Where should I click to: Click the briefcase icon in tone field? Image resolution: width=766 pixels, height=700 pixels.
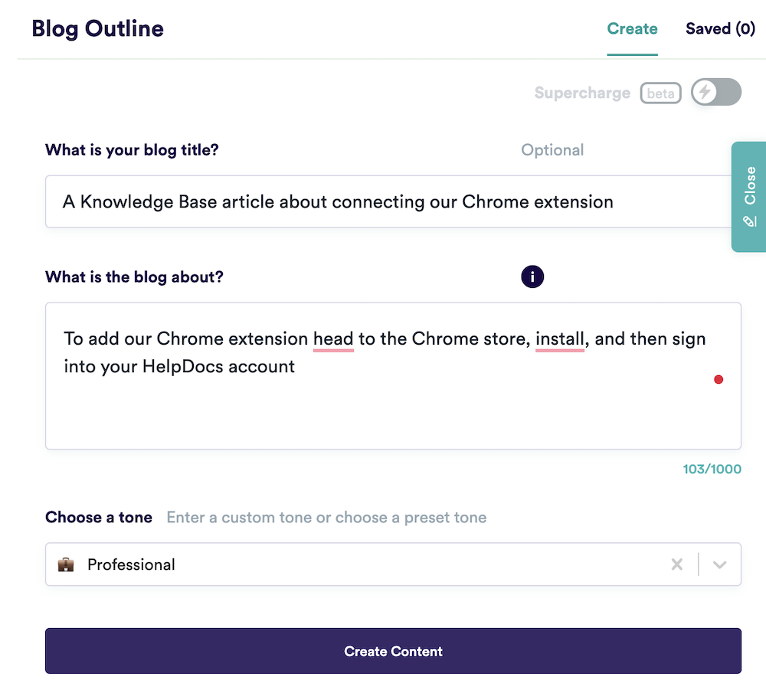[x=66, y=564]
